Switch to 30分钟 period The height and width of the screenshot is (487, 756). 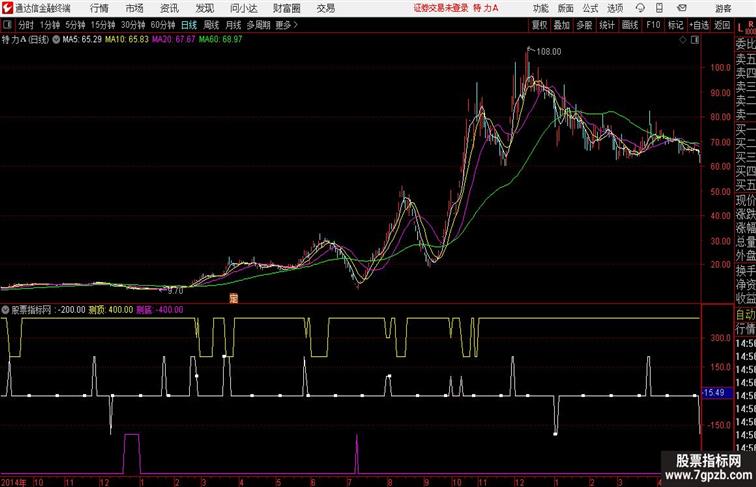coord(133,25)
